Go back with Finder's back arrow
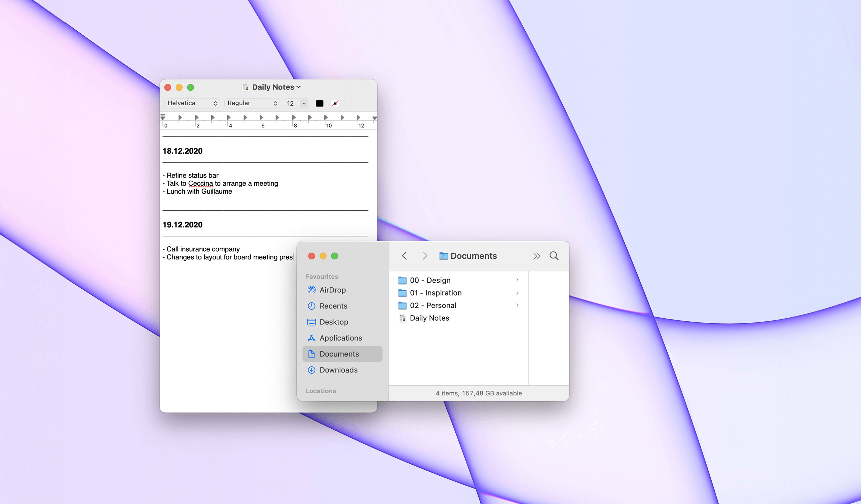Screen dimensions: 861x504 click(x=404, y=256)
